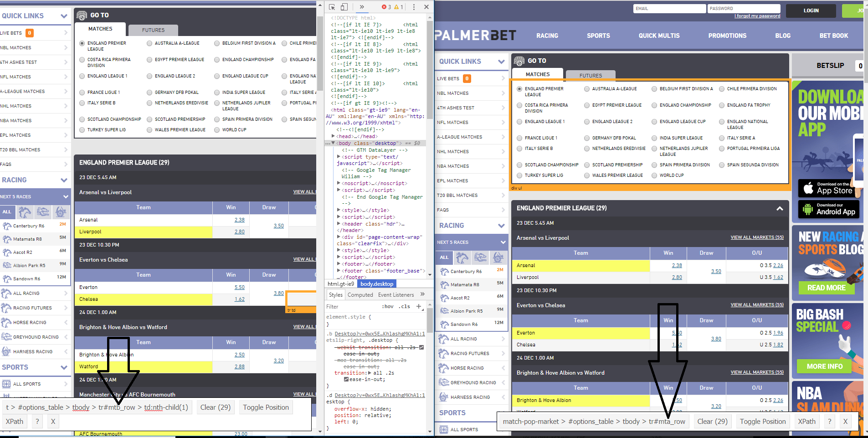The image size is (868, 438).
Task: Select Turkey Super Lig radio in DevTools window page
Action: 82,130
